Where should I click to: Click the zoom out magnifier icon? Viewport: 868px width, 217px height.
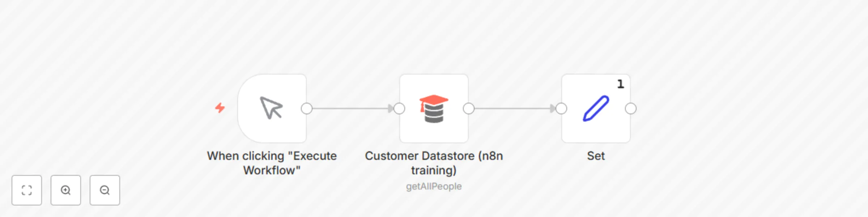click(105, 190)
